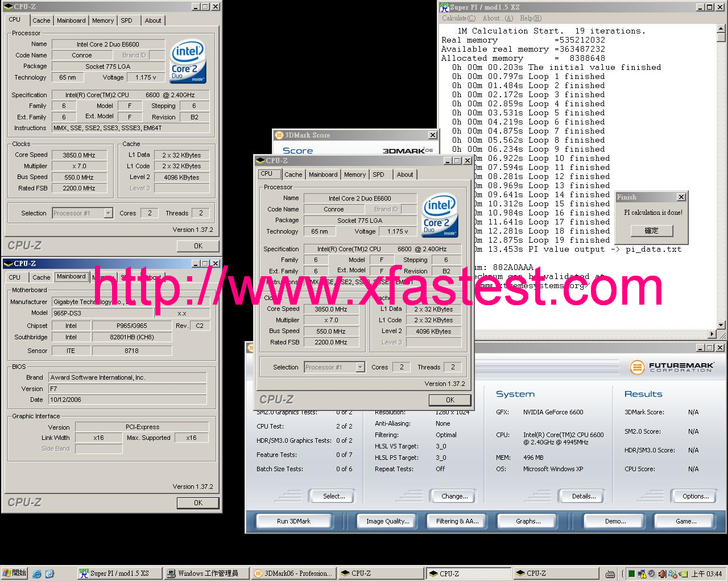Click the Run 3DMark button
This screenshot has width=728, height=582.
point(293,521)
